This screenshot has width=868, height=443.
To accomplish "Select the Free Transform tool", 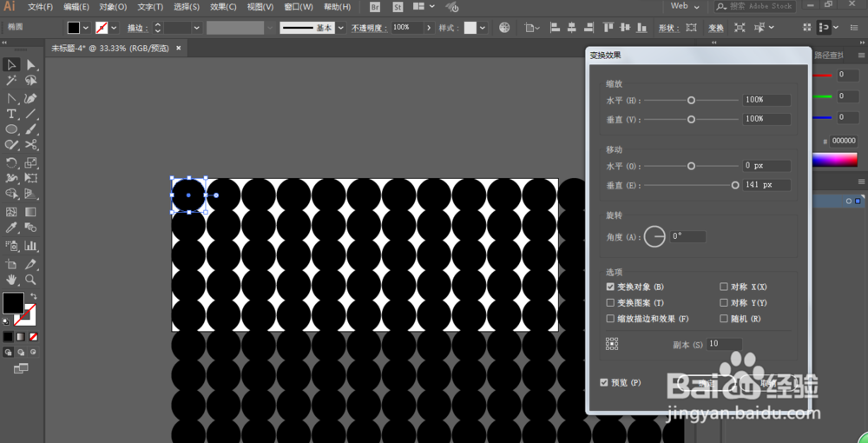I will pos(31,178).
